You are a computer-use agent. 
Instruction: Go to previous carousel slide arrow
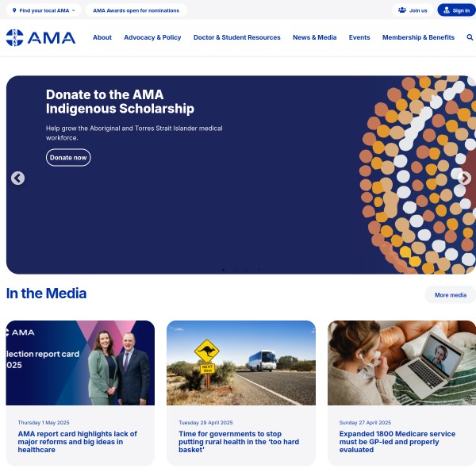(x=18, y=178)
